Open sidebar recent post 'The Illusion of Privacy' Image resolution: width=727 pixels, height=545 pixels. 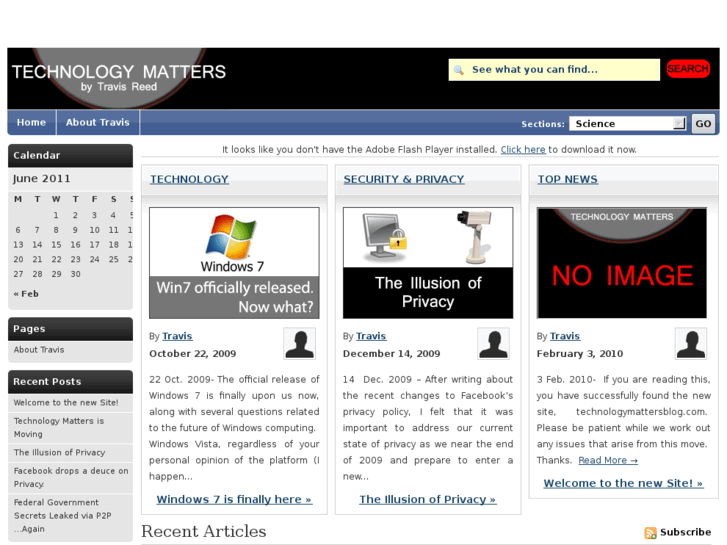click(59, 452)
